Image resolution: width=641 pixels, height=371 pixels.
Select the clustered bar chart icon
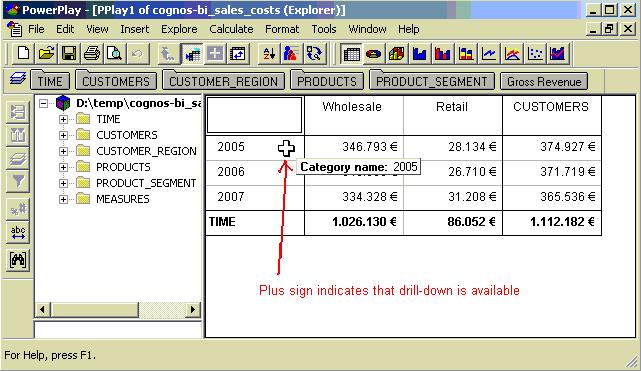coord(443,54)
